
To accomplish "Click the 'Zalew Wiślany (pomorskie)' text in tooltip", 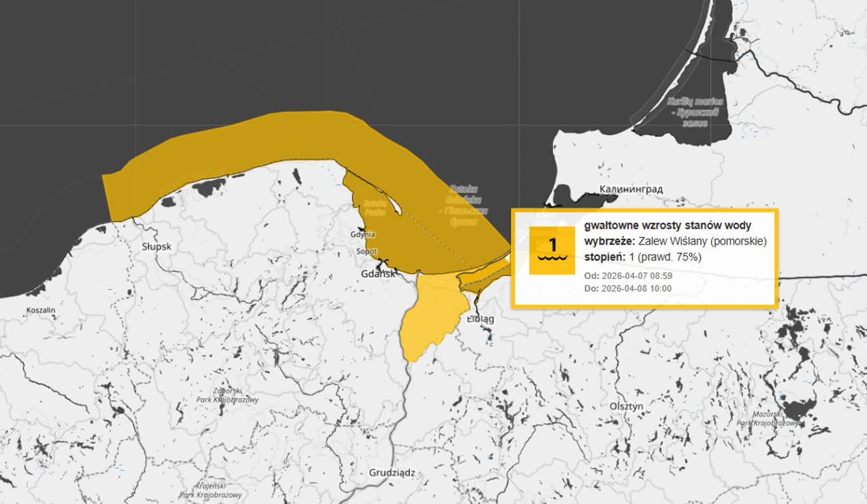I will tap(702, 241).
